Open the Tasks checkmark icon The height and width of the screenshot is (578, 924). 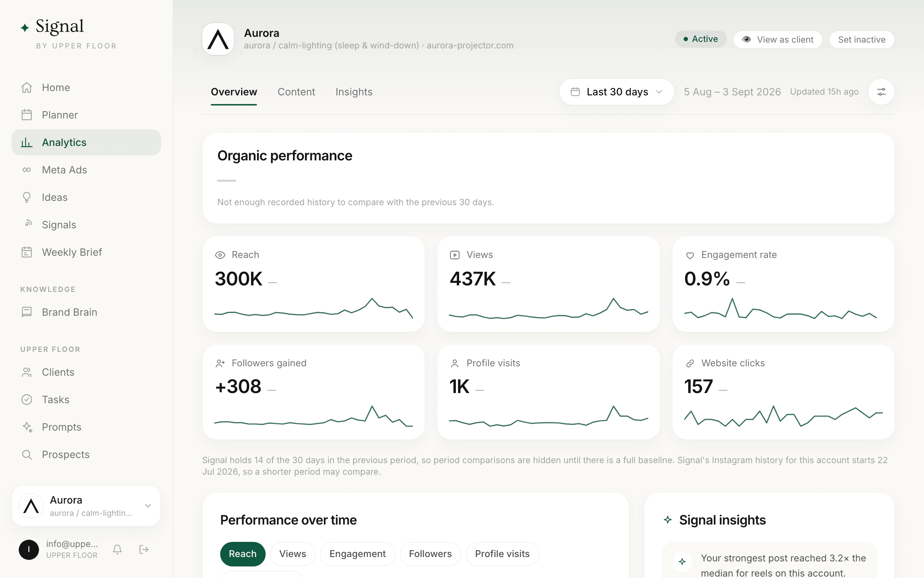click(27, 400)
